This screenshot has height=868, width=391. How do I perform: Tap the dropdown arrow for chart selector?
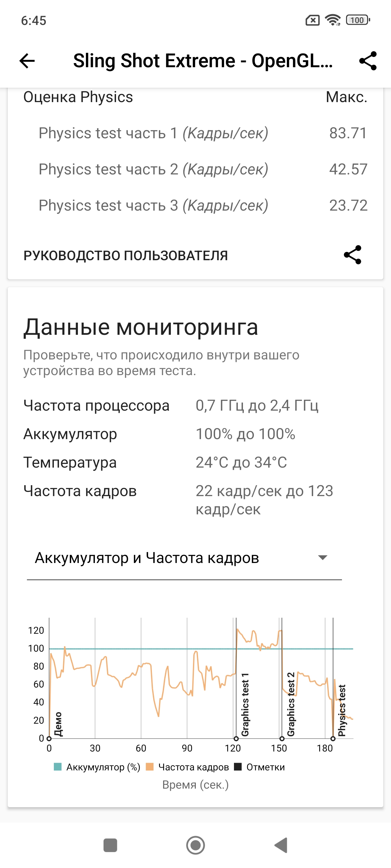tap(323, 558)
